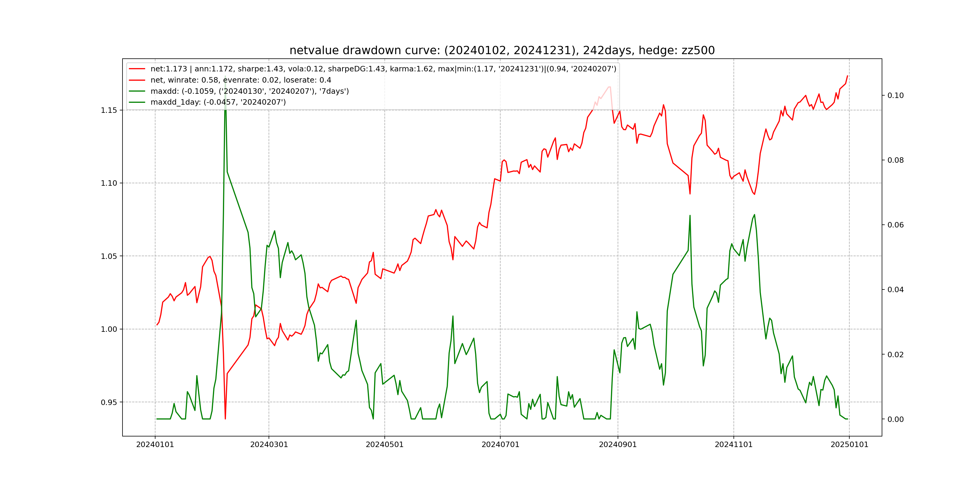Click the red swatch beside winrate legend entry
Screen dimensions: 980x490
pyautogui.click(x=137, y=80)
